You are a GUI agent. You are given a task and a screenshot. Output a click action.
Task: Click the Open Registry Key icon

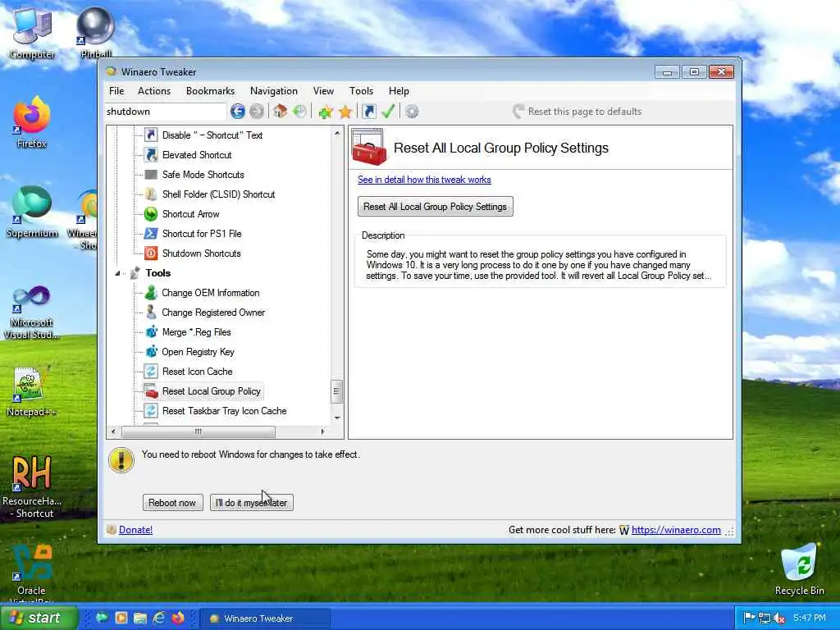click(x=151, y=352)
